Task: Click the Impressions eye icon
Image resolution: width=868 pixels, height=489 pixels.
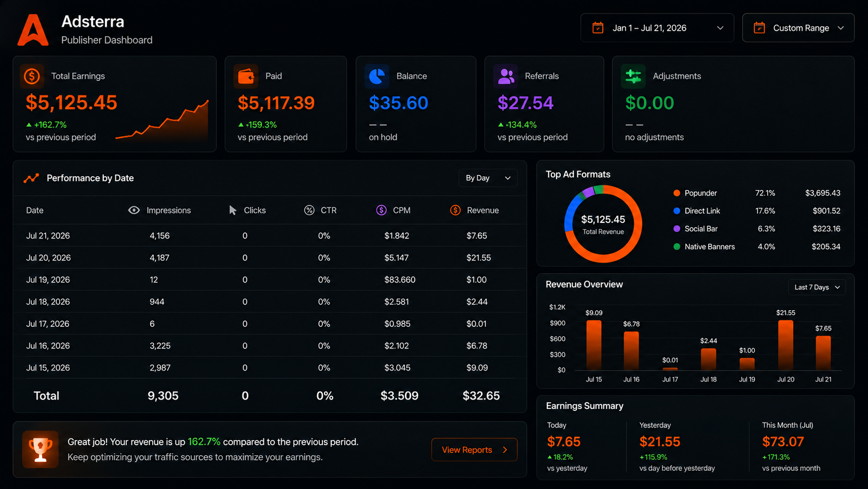Action: (x=134, y=210)
